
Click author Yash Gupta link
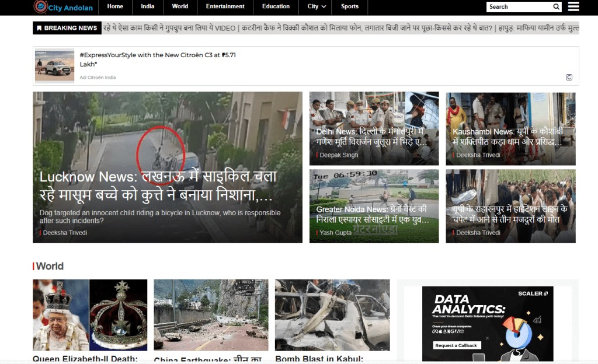pos(336,233)
